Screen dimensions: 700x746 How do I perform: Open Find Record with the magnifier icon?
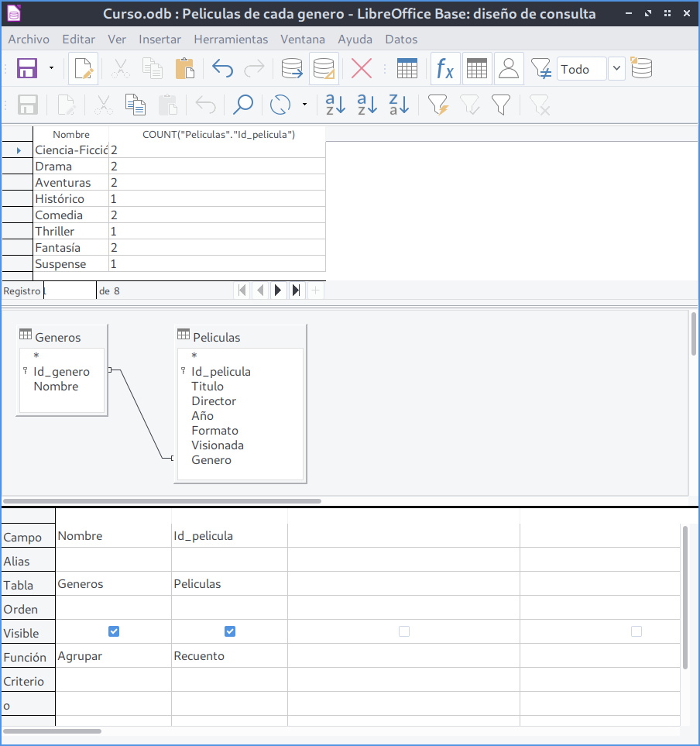tap(243, 105)
